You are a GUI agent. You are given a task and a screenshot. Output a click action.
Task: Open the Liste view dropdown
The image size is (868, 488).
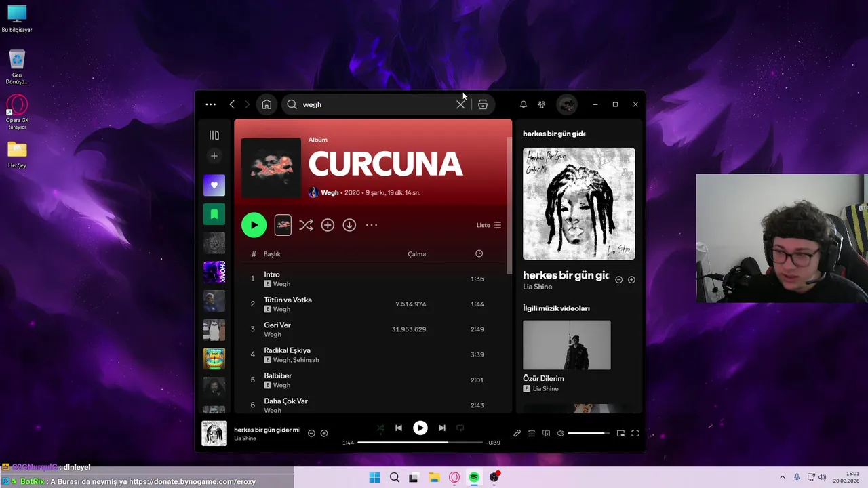click(489, 225)
